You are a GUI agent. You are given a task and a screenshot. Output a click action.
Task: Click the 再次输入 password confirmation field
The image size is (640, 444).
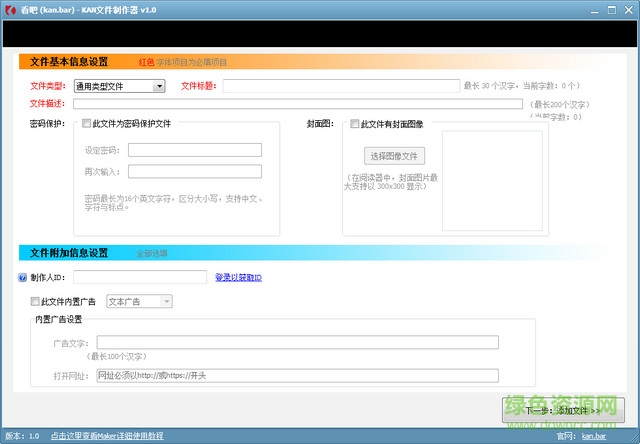(195, 171)
